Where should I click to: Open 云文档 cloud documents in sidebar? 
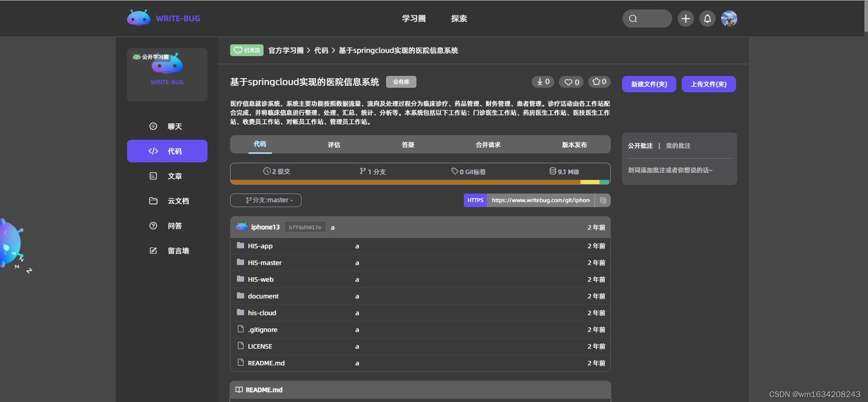click(167, 201)
